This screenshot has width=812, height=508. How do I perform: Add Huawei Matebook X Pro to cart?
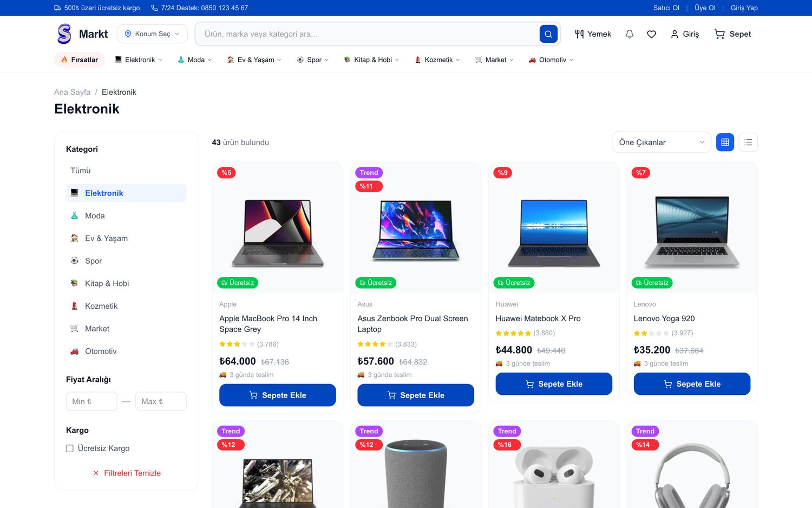(554, 383)
